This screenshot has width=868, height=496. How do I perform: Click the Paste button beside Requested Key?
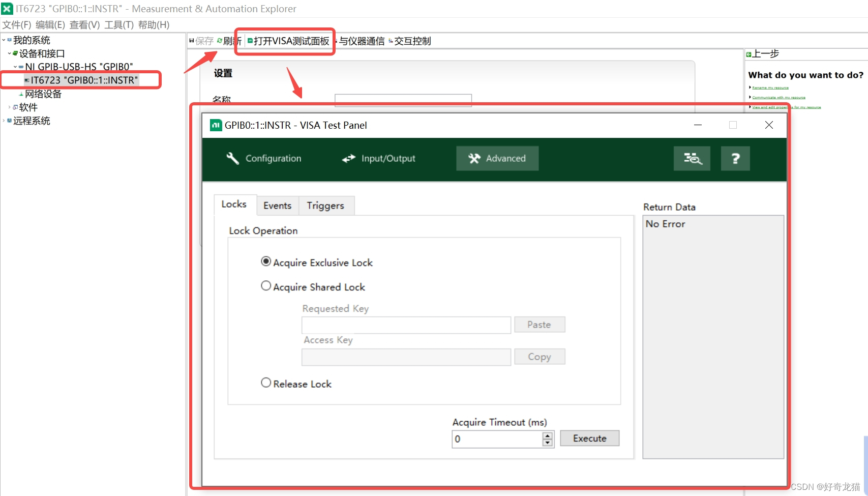[x=540, y=325]
